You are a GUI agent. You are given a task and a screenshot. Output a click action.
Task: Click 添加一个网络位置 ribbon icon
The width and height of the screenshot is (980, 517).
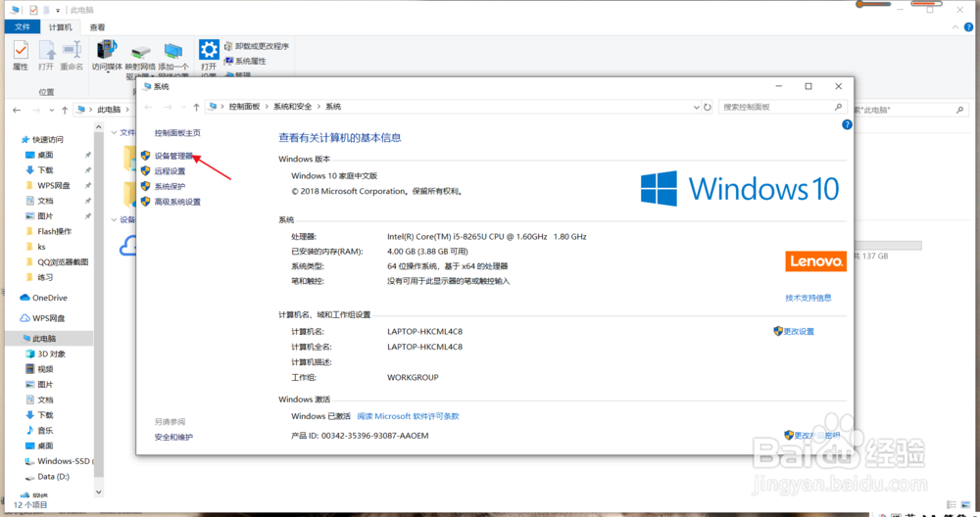[173, 60]
